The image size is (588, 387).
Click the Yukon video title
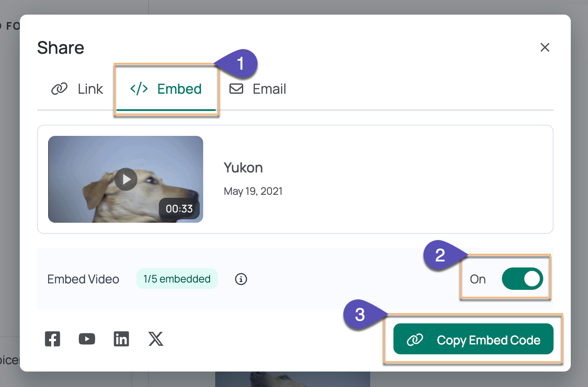click(243, 168)
